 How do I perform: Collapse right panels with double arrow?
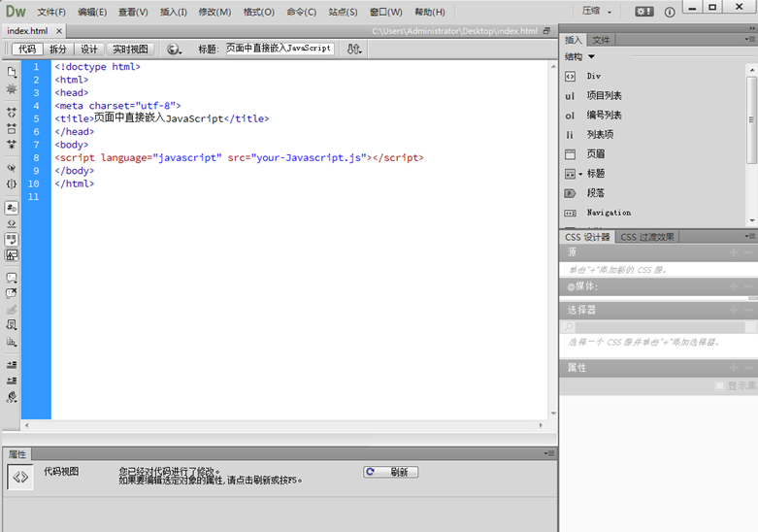(x=753, y=28)
